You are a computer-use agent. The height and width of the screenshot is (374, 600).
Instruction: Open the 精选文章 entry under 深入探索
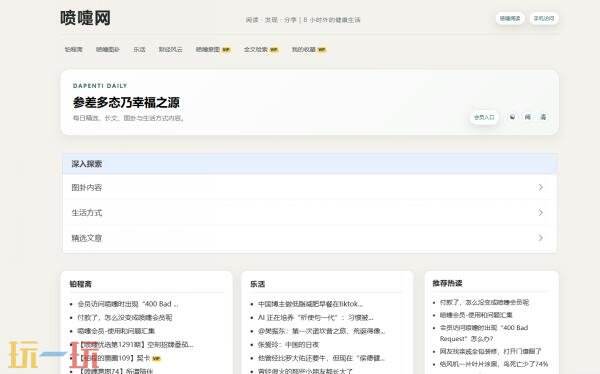pyautogui.click(x=309, y=238)
